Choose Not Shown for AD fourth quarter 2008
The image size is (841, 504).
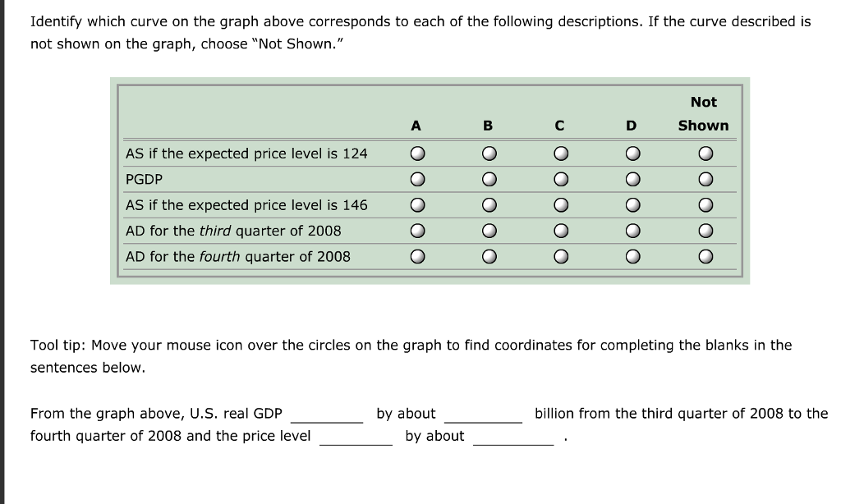(x=703, y=256)
